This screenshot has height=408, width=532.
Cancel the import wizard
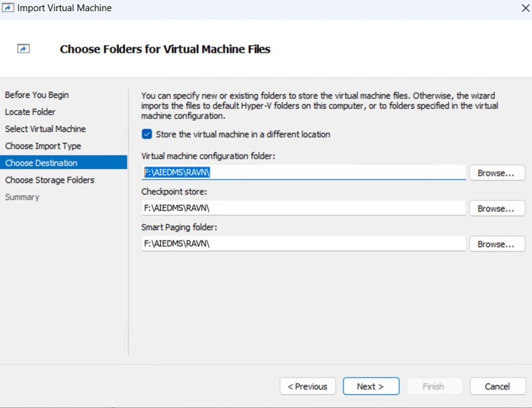497,386
